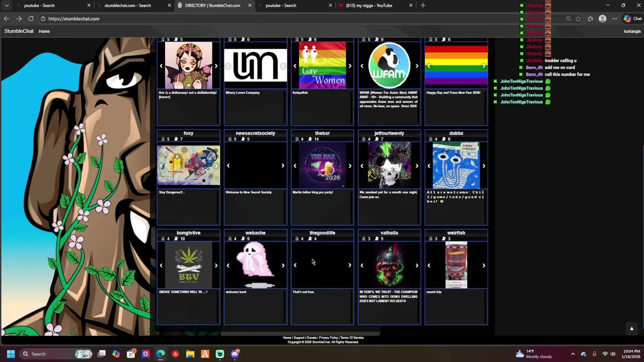Viewport: 644px width, 362px height.
Task: Open Discord from the taskbar
Action: [234, 354]
